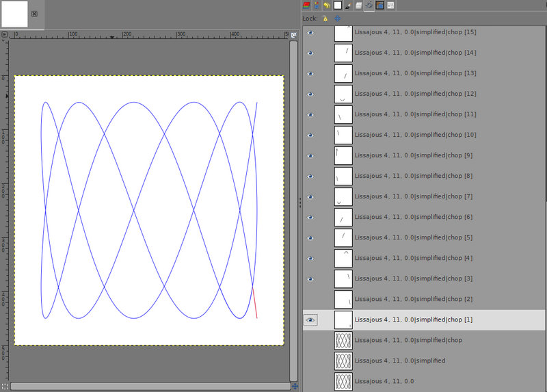This screenshot has width=547, height=392.
Task: Hide the simplified|chop [15] path
Action: pos(310,32)
